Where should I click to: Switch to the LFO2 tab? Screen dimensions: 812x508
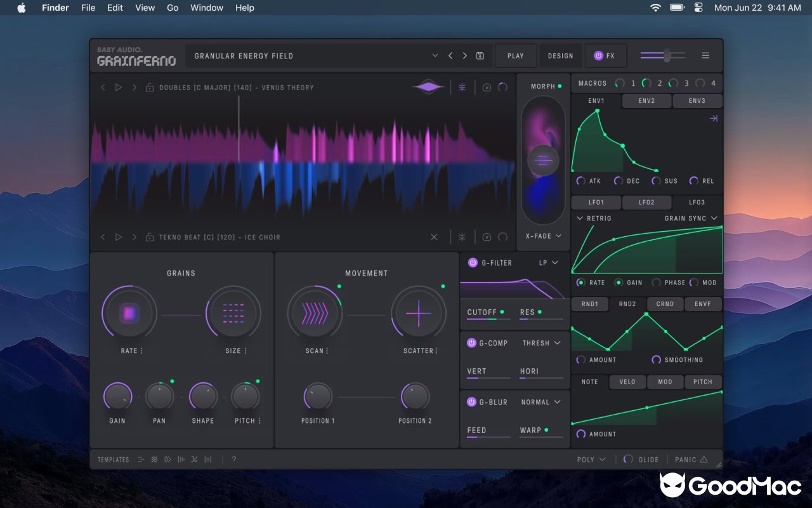click(646, 203)
